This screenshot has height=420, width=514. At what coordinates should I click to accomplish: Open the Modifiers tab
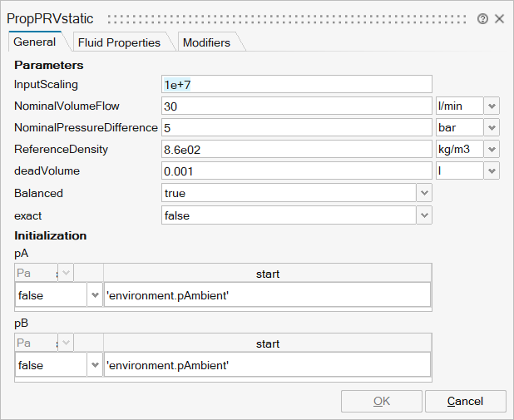tap(206, 42)
